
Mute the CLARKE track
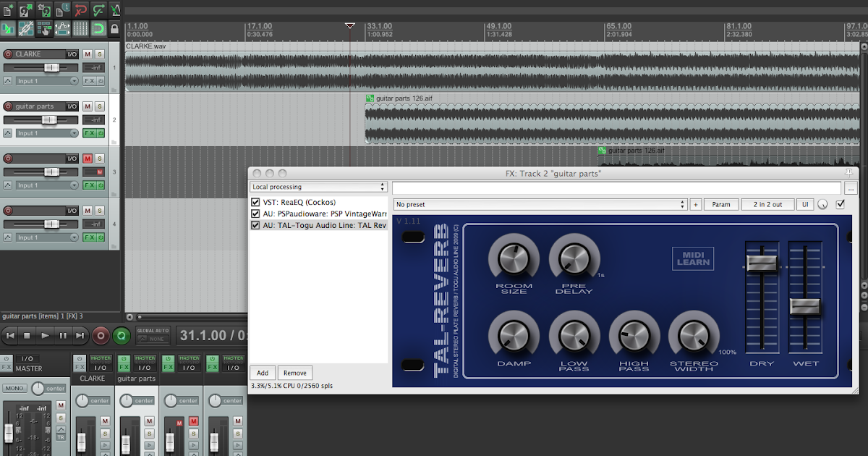[x=87, y=54]
